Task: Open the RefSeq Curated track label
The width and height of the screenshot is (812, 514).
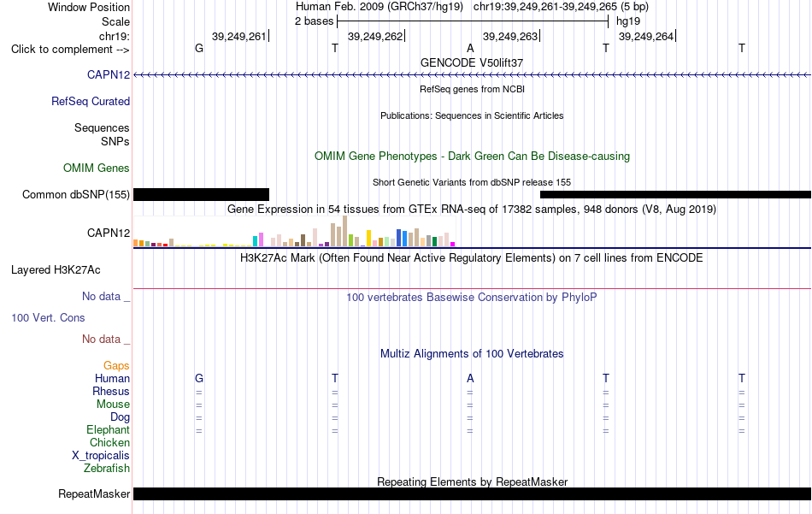Action: pyautogui.click(x=91, y=102)
